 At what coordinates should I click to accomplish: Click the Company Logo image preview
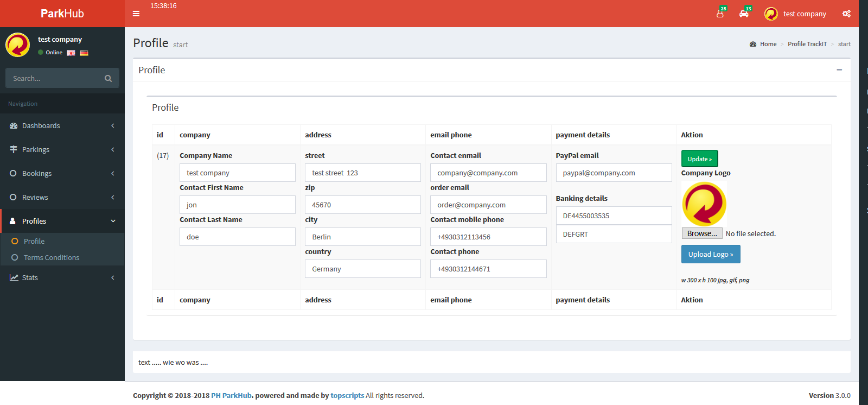point(704,204)
